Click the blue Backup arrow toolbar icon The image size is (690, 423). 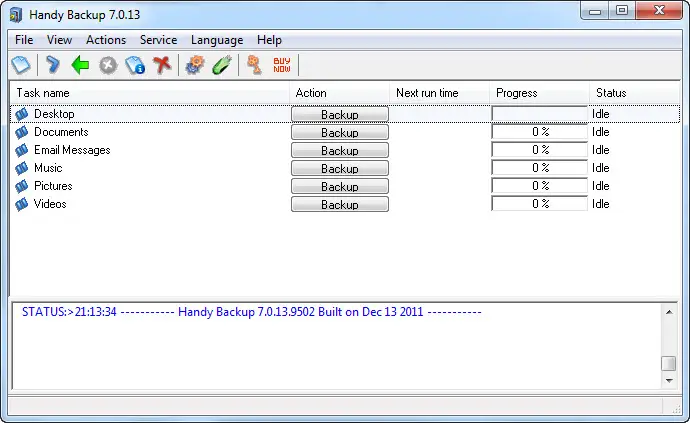pyautogui.click(x=52, y=65)
